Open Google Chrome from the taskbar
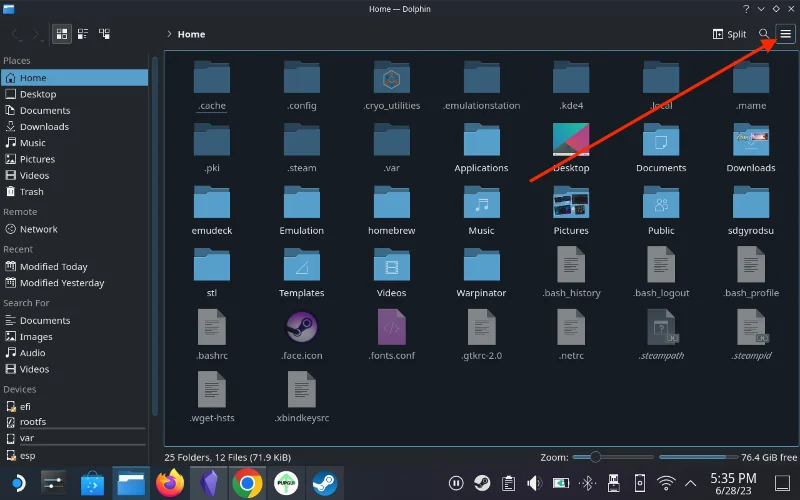The width and height of the screenshot is (800, 500). [247, 483]
